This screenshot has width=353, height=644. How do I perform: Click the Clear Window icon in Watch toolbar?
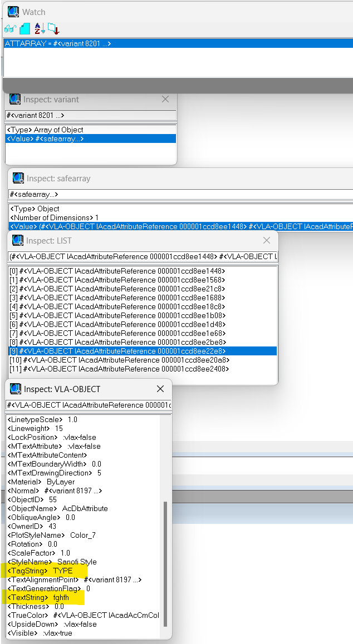pos(25,29)
